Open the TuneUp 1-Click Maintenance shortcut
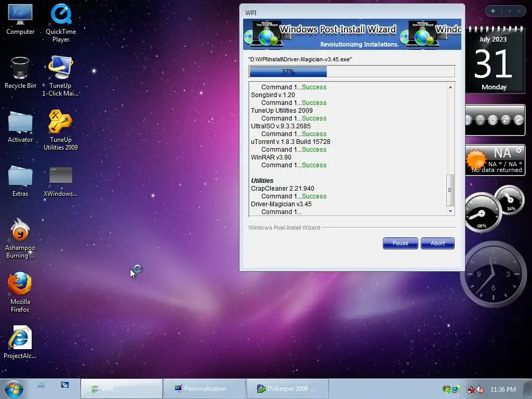The width and height of the screenshot is (532, 399). click(60, 76)
